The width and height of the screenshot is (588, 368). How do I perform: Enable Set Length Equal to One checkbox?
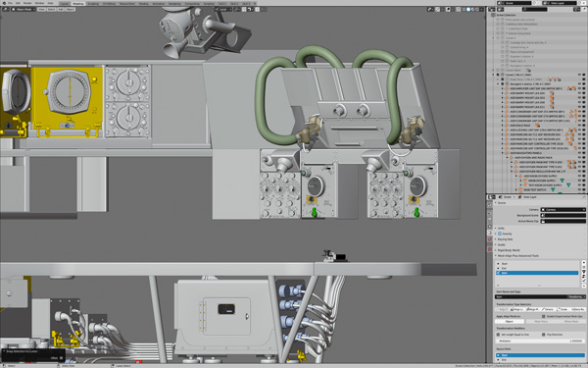pos(499,335)
